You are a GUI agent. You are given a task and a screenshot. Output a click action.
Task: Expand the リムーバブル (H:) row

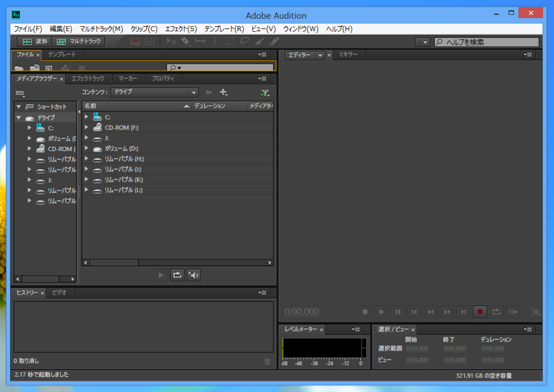pyautogui.click(x=86, y=159)
